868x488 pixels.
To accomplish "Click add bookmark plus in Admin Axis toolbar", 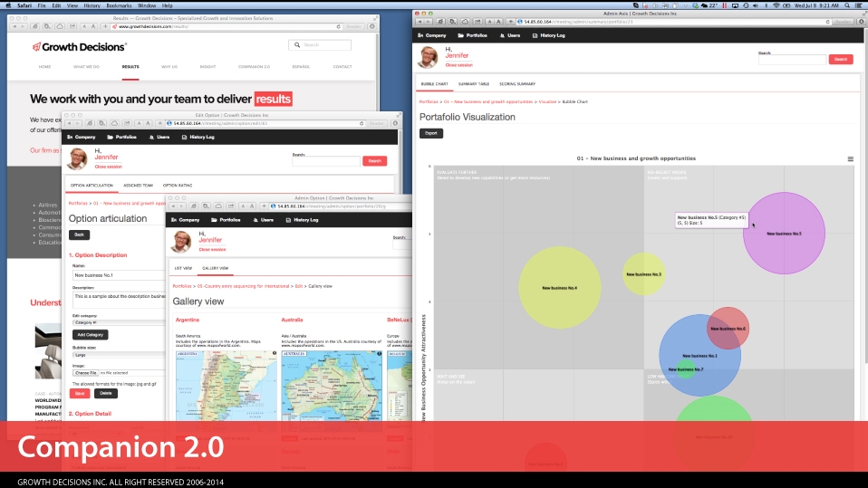I will (510, 22).
